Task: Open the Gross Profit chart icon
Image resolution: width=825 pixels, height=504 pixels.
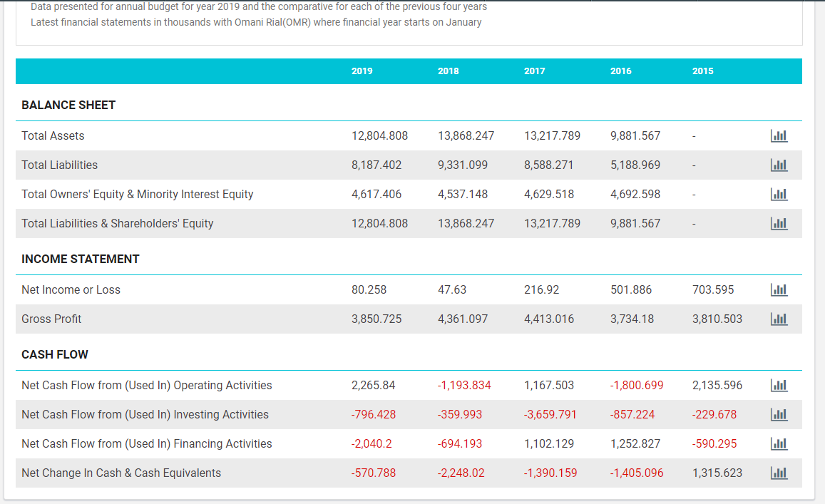Action: click(779, 319)
